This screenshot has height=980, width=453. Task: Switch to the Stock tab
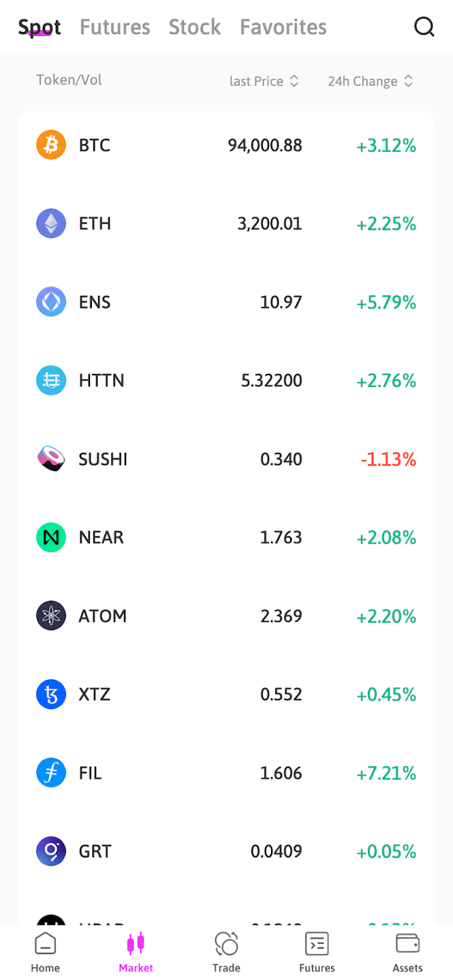(195, 27)
